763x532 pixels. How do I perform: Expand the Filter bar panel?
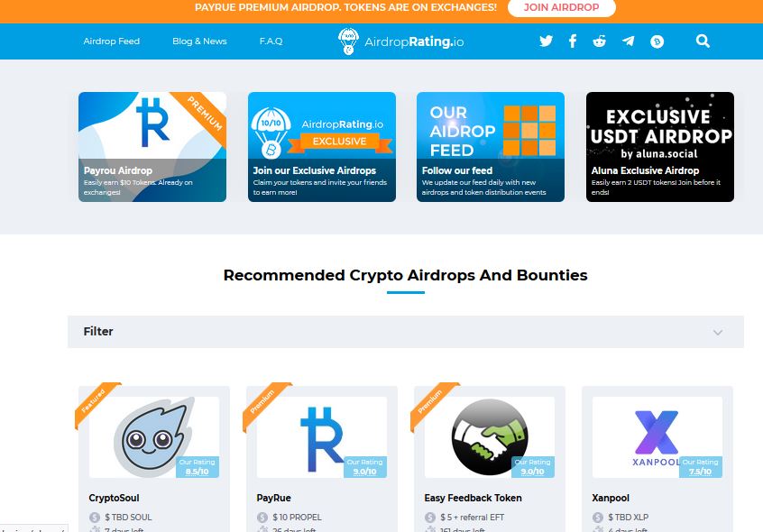point(406,332)
